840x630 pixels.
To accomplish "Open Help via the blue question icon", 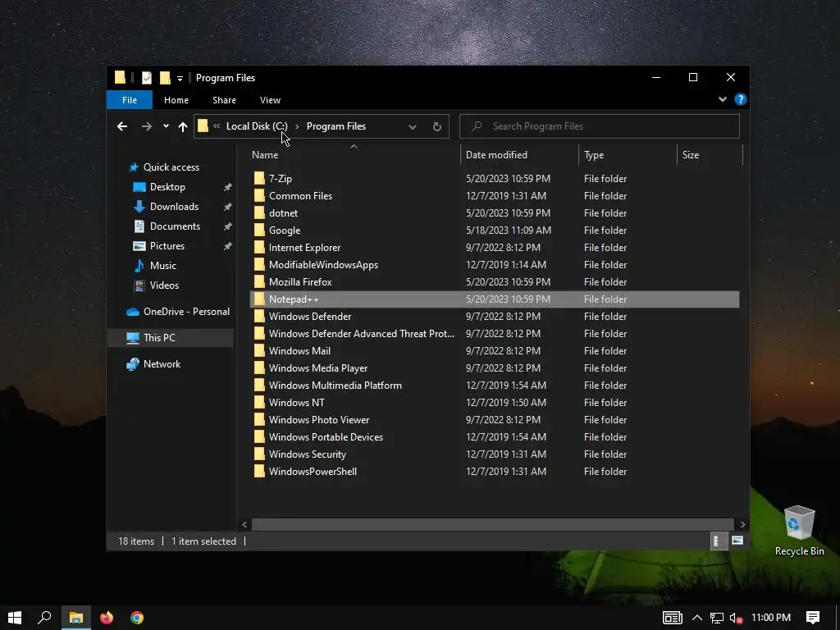I will (x=741, y=99).
